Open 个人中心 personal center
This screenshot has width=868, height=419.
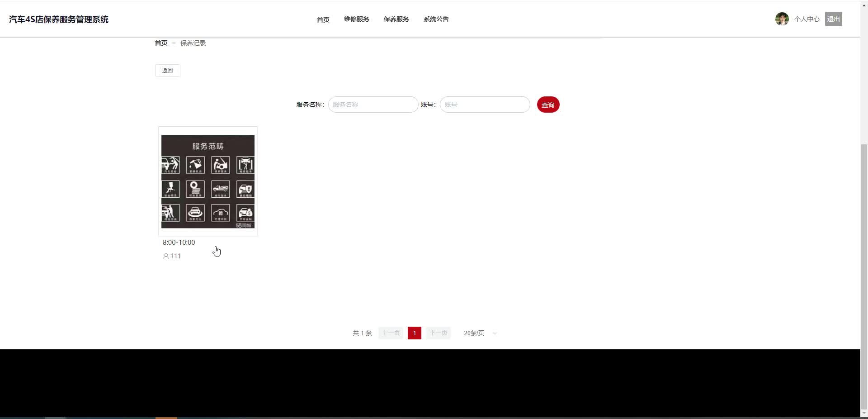pos(807,19)
